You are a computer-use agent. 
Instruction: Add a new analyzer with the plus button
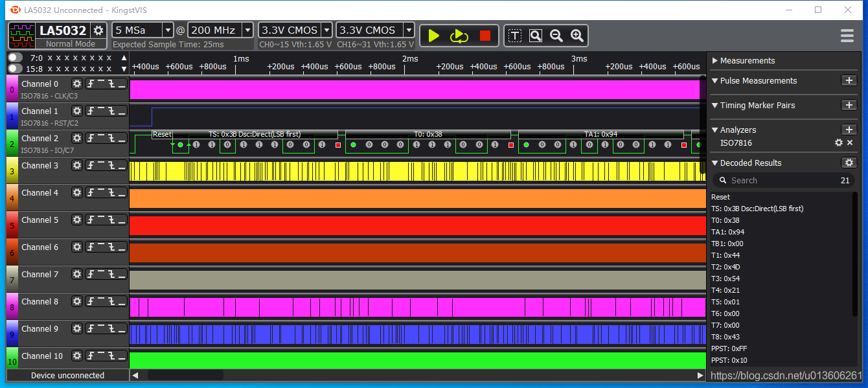[849, 130]
